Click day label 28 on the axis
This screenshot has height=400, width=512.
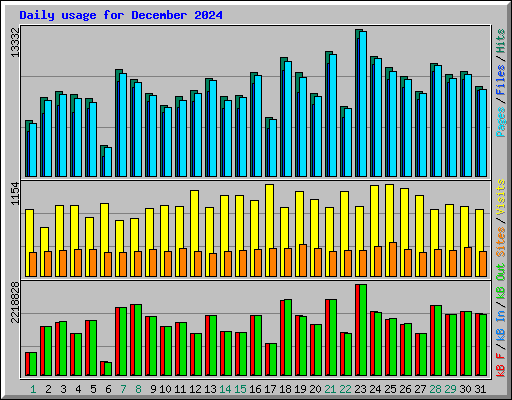(x=435, y=389)
